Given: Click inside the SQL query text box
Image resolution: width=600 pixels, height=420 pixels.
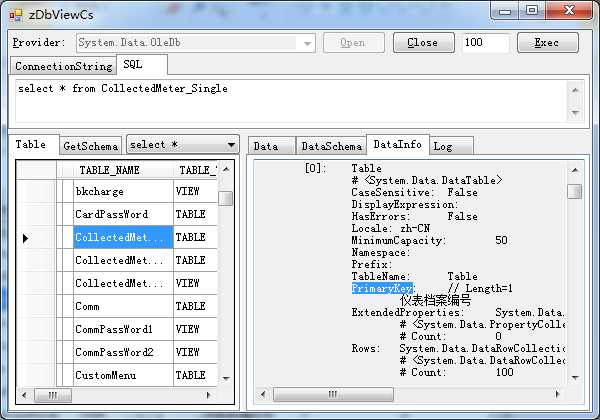Looking at the screenshot, I should click(291, 101).
